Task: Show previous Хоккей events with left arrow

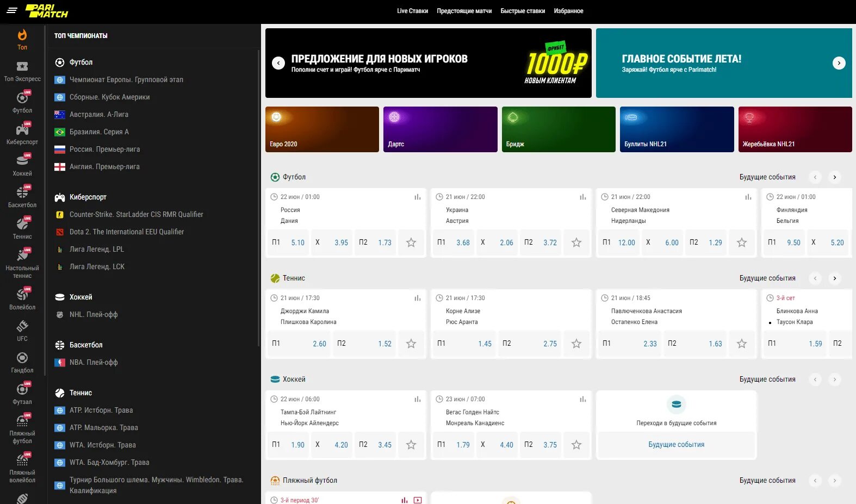Action: click(x=815, y=379)
